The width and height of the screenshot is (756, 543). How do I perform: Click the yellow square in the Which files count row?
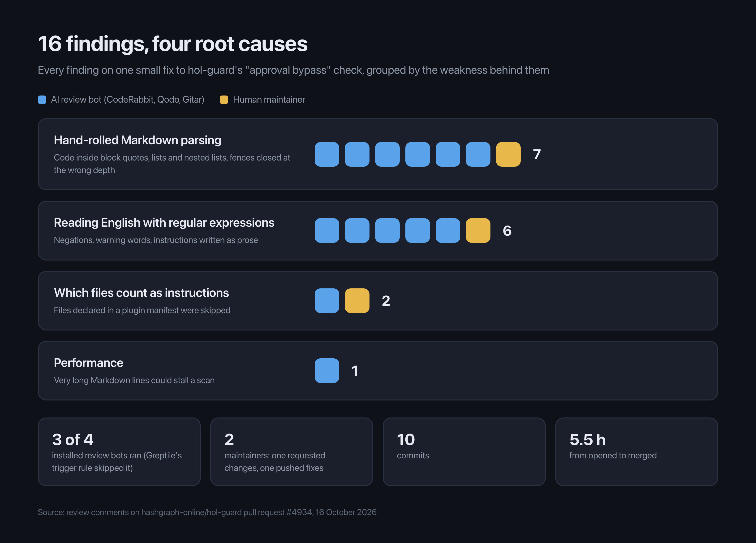[357, 301]
